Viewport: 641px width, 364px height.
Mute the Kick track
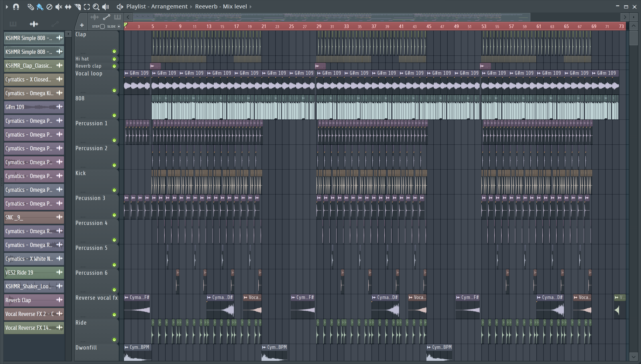(114, 190)
